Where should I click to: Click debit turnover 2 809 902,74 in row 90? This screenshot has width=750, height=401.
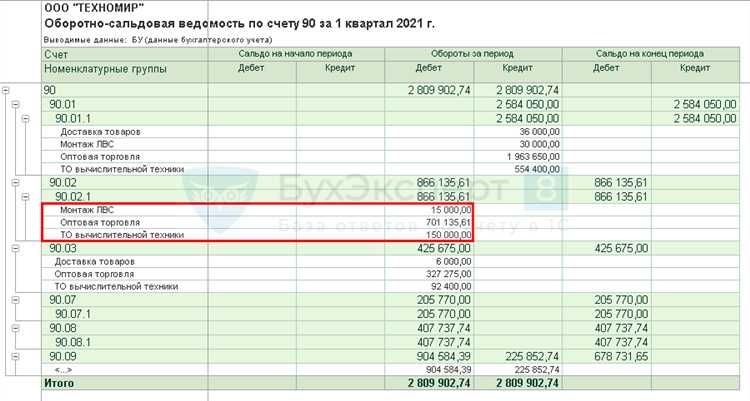point(439,90)
